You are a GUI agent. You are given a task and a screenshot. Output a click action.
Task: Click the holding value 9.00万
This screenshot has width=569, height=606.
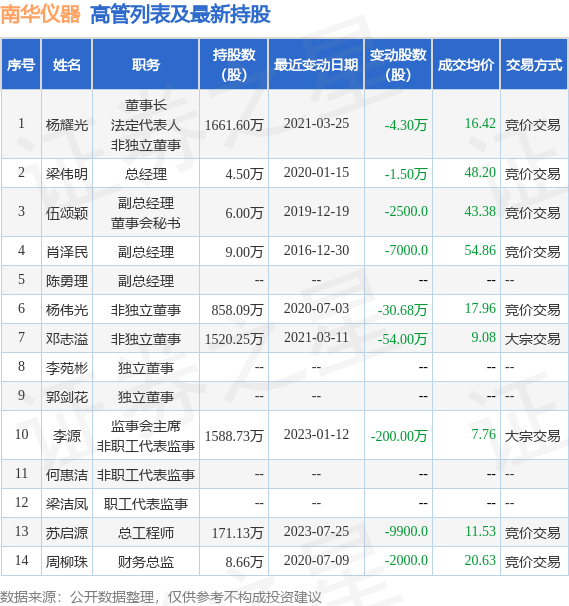point(244,252)
